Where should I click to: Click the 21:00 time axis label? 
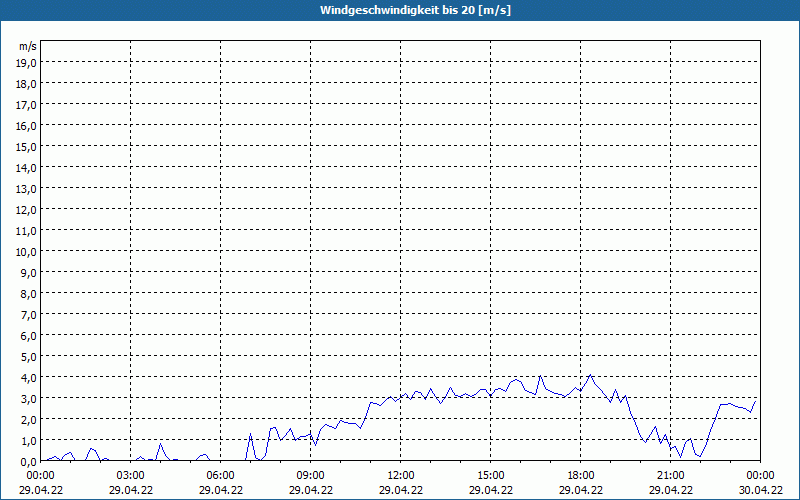[670, 476]
